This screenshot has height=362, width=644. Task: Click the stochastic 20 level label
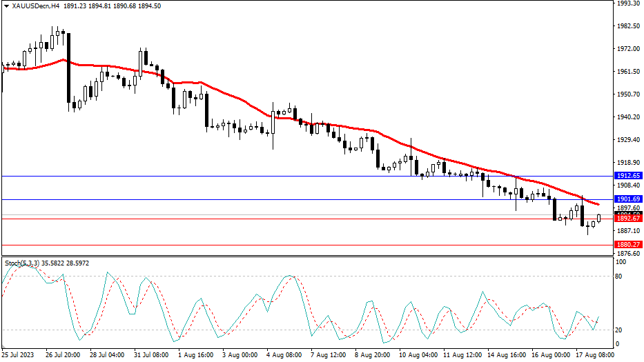[x=619, y=330]
